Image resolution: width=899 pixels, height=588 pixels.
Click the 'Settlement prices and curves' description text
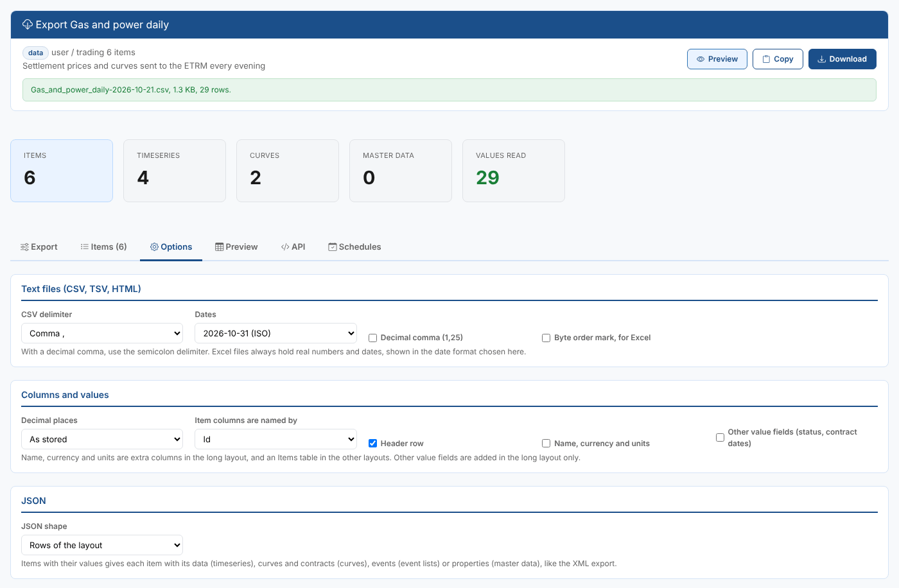144,66
